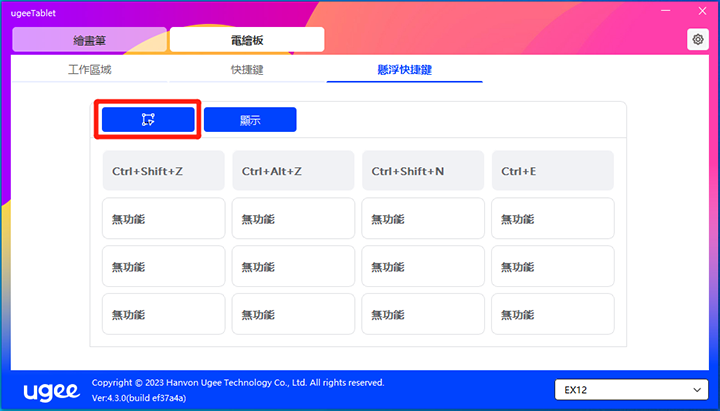The image size is (720, 411).
Task: Click the settings gear icon
Action: 697,39
